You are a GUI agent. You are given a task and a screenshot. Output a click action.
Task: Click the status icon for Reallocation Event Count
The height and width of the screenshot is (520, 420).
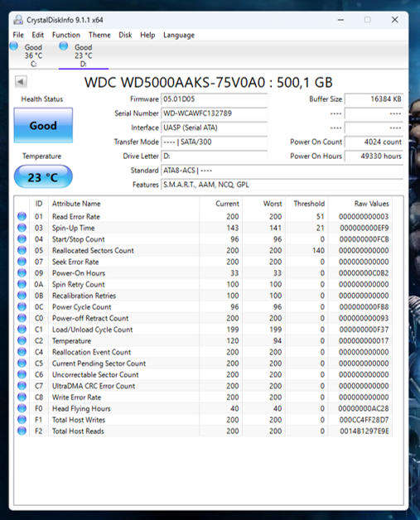22,352
